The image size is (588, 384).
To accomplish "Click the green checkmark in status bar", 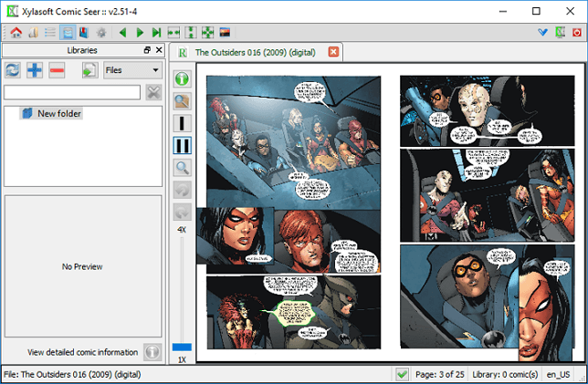I will (402, 374).
